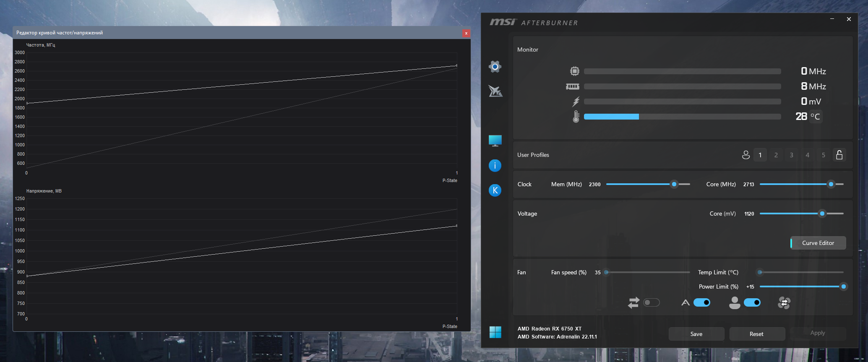The image size is (868, 362).
Task: Click the '8 MHz' memory reading
Action: click(813, 86)
